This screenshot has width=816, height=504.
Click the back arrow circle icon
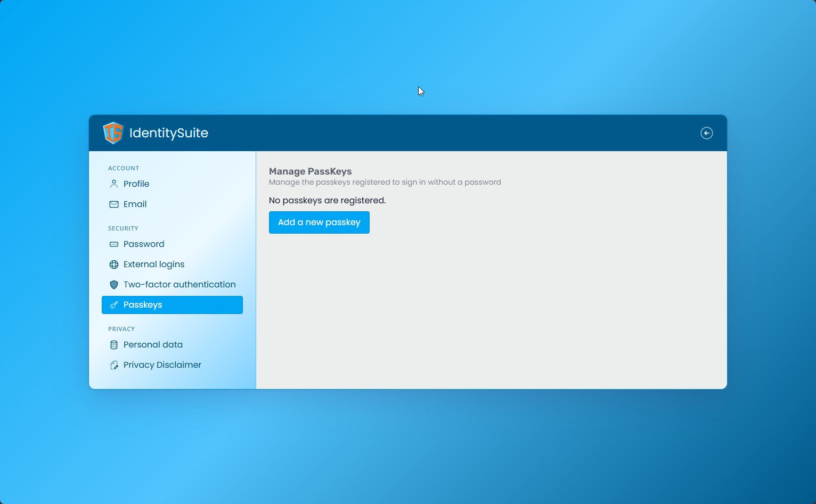click(706, 133)
